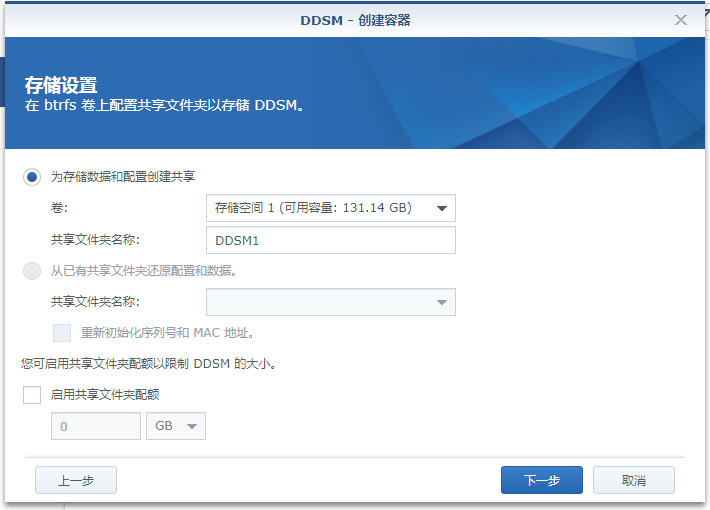Select the restore from existing shared folder radio
Screen dimensions: 710x510
33,270
